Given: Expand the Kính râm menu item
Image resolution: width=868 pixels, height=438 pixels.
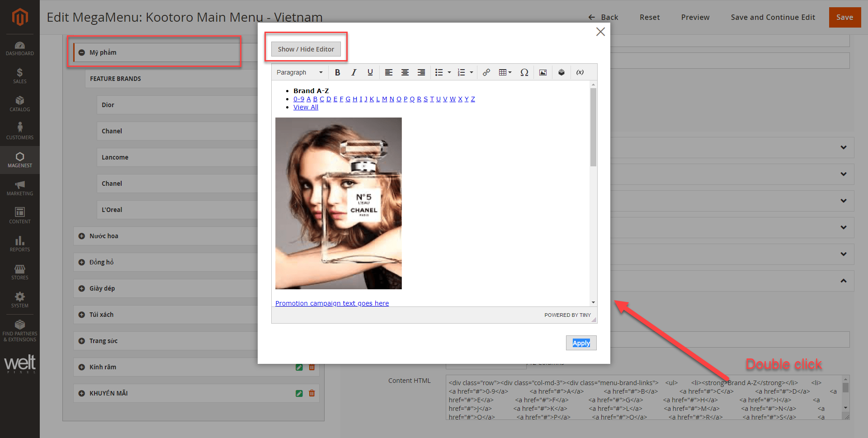Looking at the screenshot, I should (x=82, y=367).
